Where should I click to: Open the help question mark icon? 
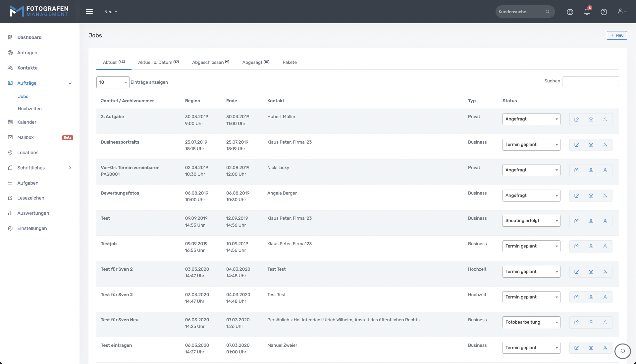[x=604, y=12]
